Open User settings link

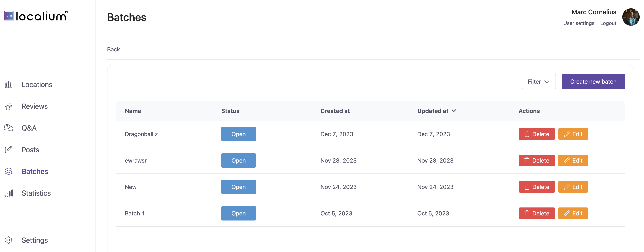[579, 23]
